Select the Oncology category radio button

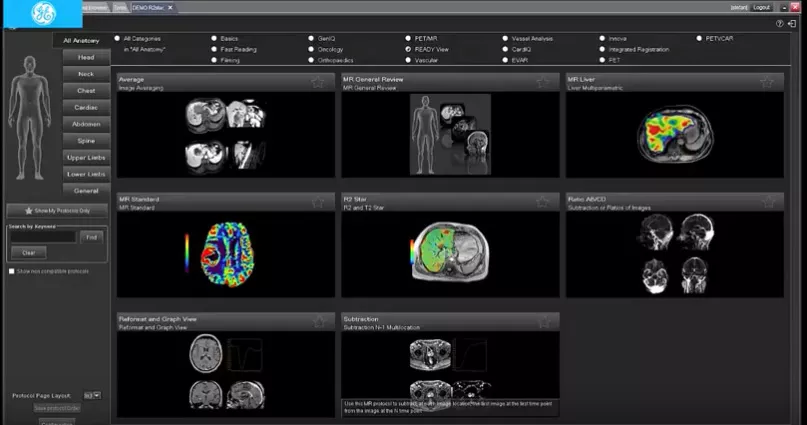[x=311, y=49]
